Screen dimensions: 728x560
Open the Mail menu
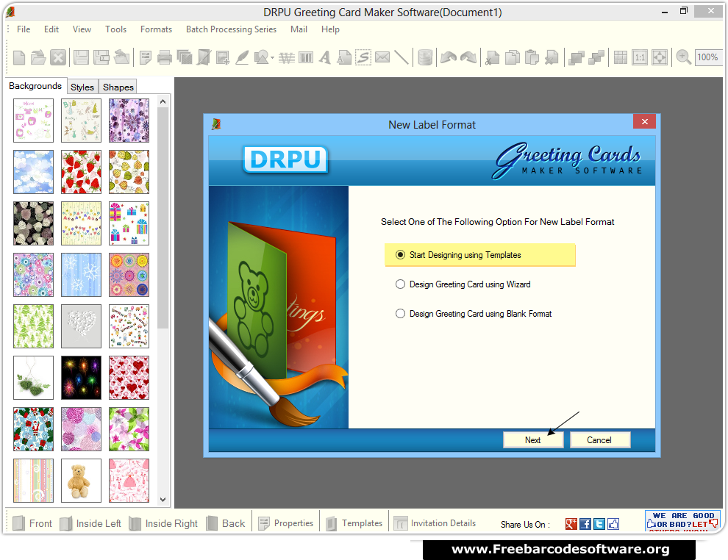tap(299, 29)
